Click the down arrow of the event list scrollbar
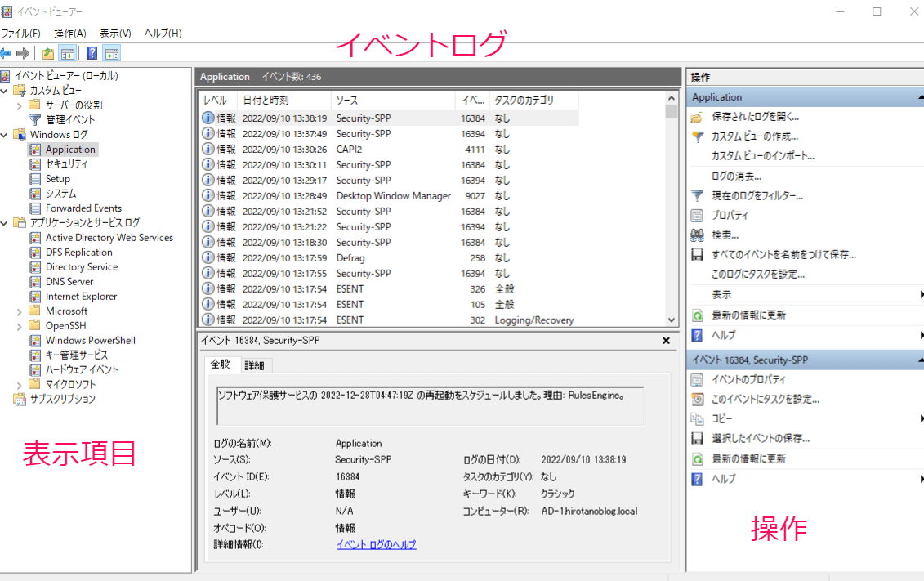This screenshot has width=924, height=581. coord(671,320)
